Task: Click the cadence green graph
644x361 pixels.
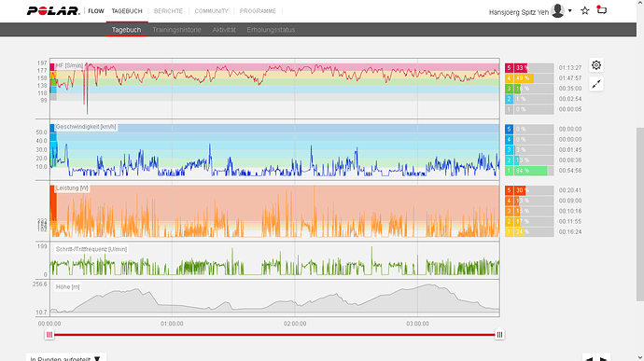Action: point(274,260)
